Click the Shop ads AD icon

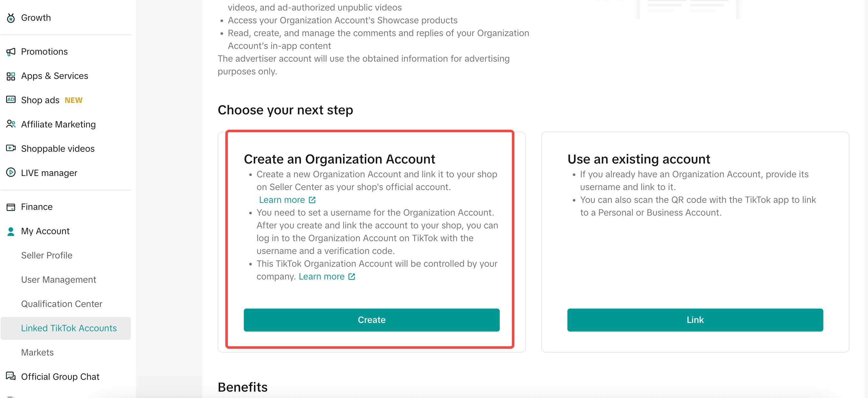point(11,100)
